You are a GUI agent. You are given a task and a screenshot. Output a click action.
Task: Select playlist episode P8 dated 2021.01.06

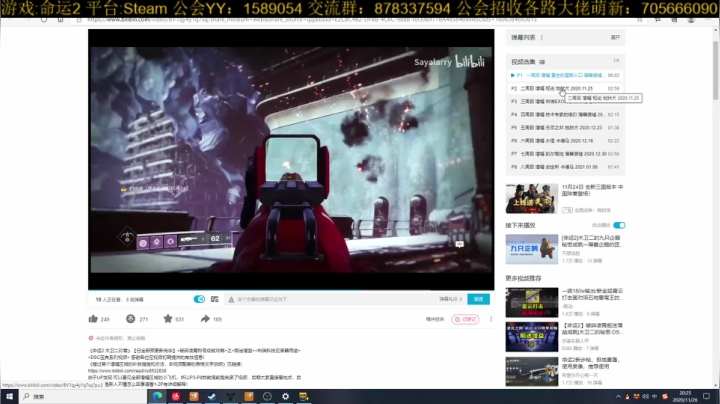pyautogui.click(x=565, y=167)
